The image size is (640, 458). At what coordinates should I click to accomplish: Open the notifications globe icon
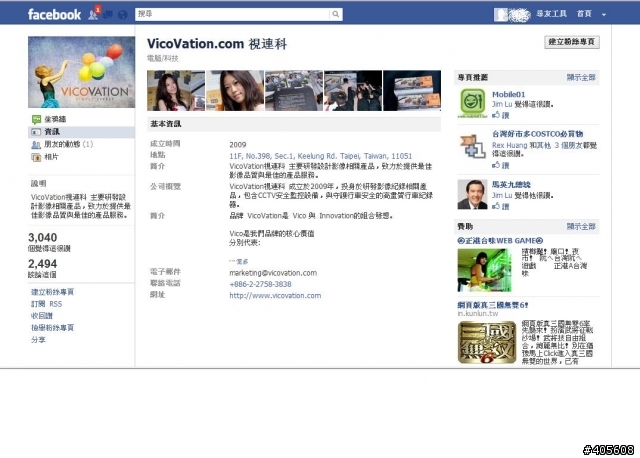click(x=122, y=15)
